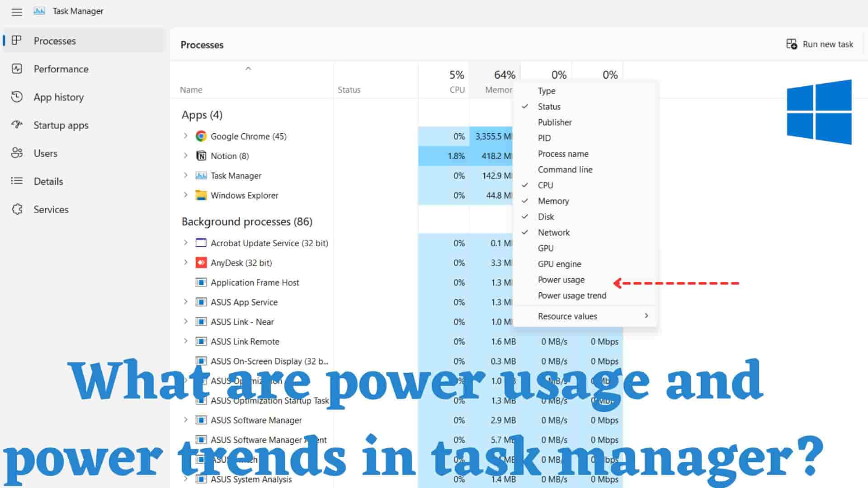The image size is (868, 488).
Task: Click the ASUS Software Manager icon
Action: [201, 420]
